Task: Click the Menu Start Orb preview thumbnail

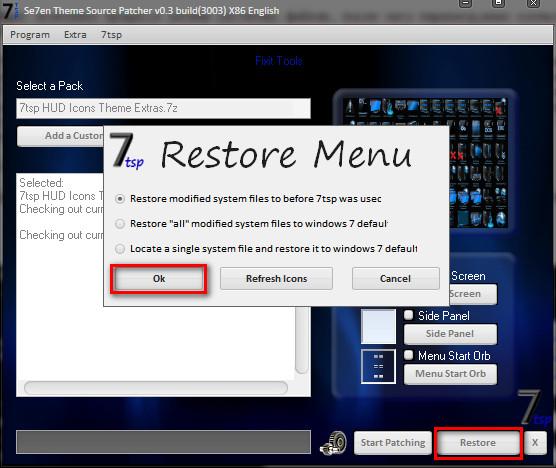Action: pos(378,367)
